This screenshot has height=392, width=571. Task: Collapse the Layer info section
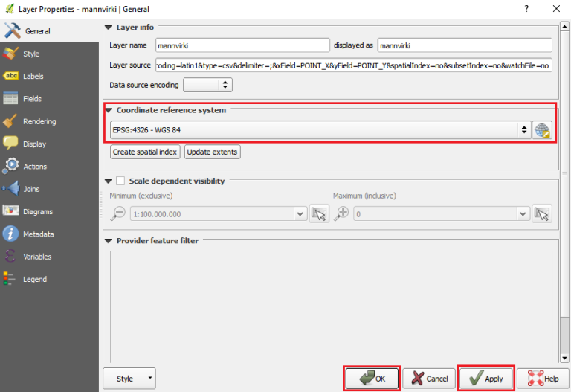coord(109,28)
